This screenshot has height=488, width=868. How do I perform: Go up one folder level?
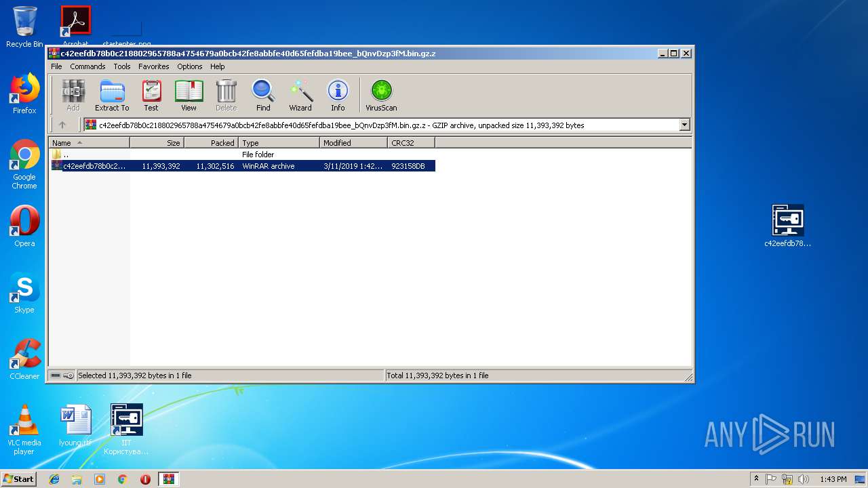62,125
